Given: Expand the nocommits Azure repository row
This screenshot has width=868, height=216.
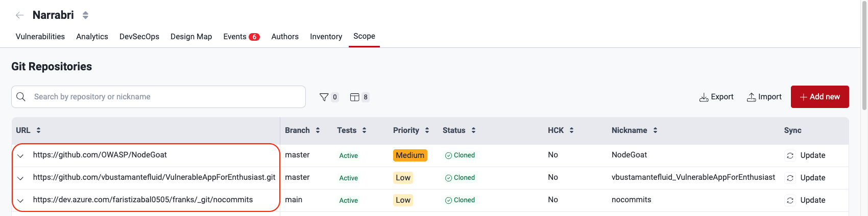Looking at the screenshot, I should pos(20,201).
